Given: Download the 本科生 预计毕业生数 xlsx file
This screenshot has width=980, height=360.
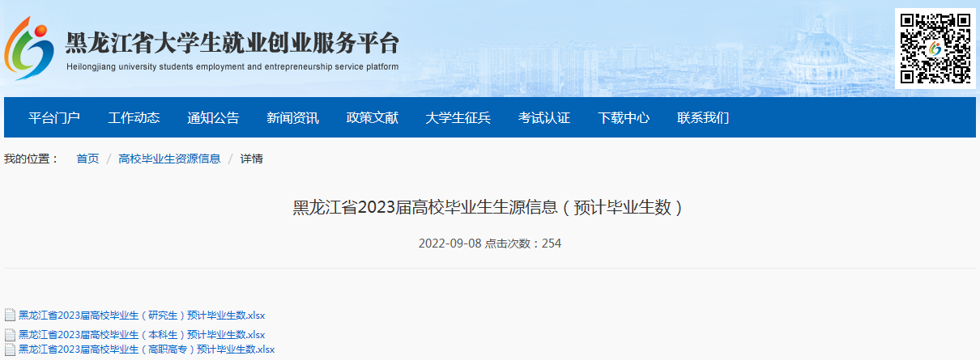Looking at the screenshot, I should (142, 335).
